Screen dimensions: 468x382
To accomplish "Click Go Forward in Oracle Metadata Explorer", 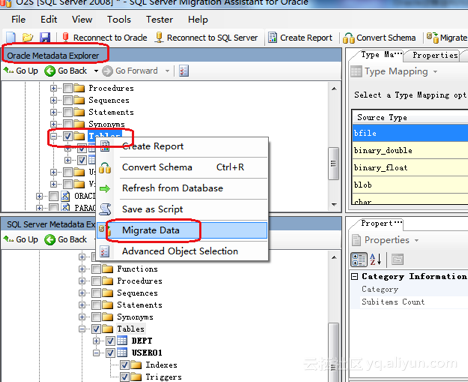I will pyautogui.click(x=130, y=71).
